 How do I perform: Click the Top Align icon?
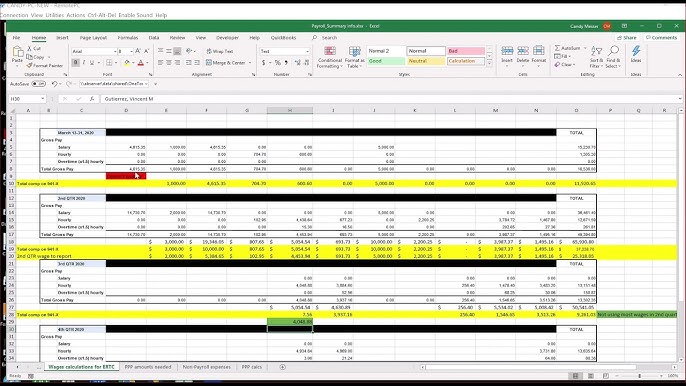coord(161,51)
